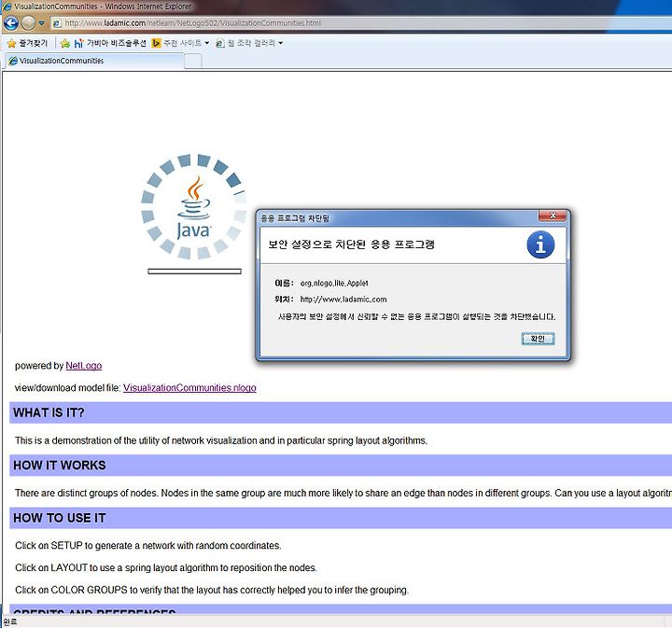This screenshot has height=628, width=672.
Task: Click the 'Click on SETUP' instruction line
Action: (x=147, y=546)
